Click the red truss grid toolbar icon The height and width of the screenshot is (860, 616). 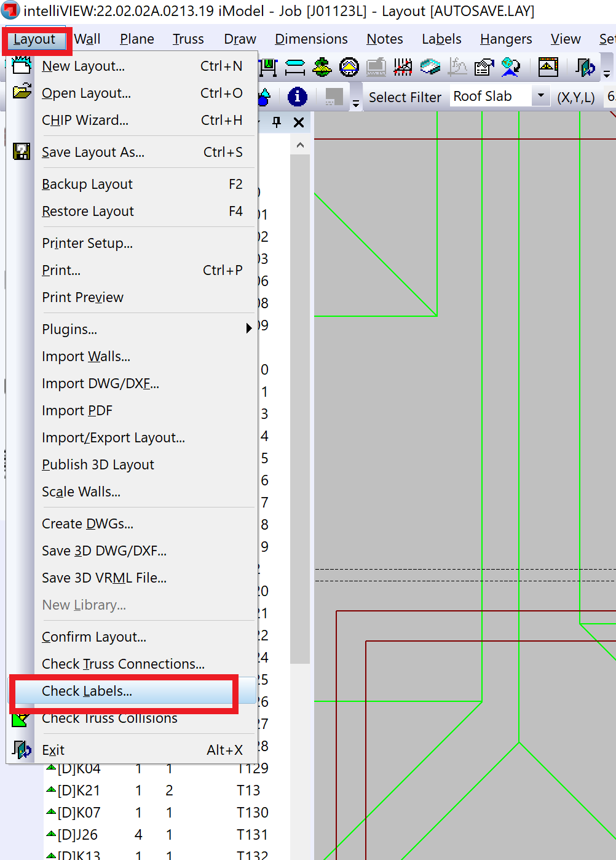click(403, 66)
